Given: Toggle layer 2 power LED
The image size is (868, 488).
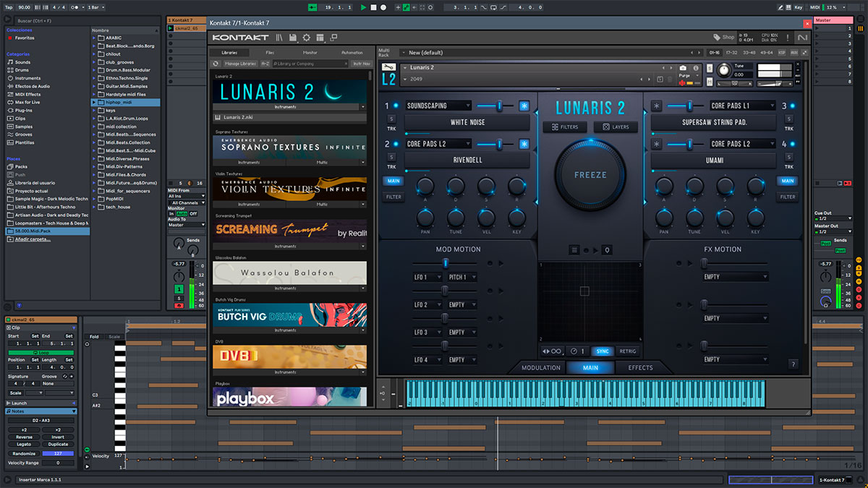Looking at the screenshot, I should click(396, 144).
